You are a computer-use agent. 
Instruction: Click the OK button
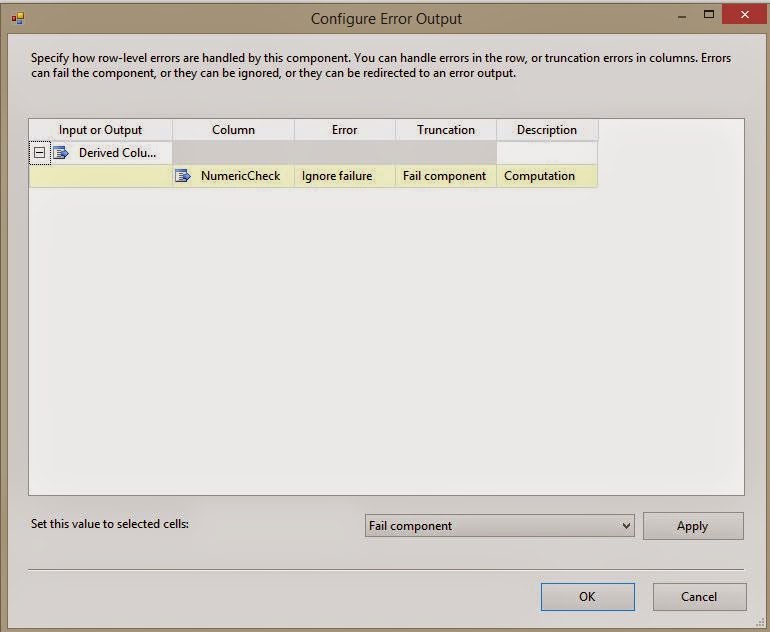pyautogui.click(x=587, y=597)
